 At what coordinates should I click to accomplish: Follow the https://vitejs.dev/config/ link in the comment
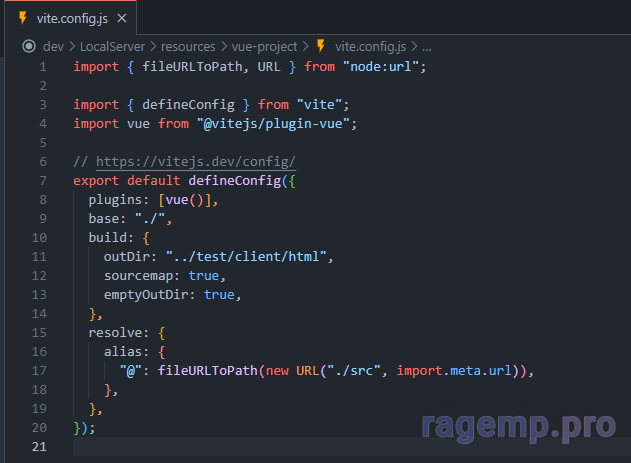tap(196, 162)
